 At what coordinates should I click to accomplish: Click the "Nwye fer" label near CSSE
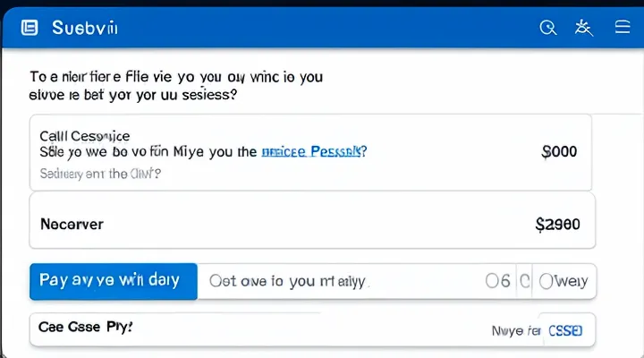(x=515, y=330)
